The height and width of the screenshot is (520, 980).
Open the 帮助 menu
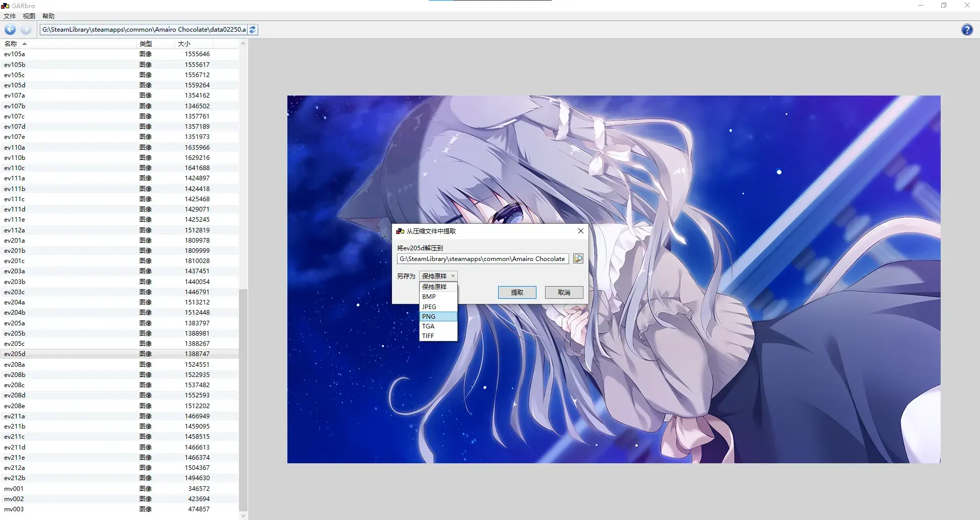tap(48, 16)
